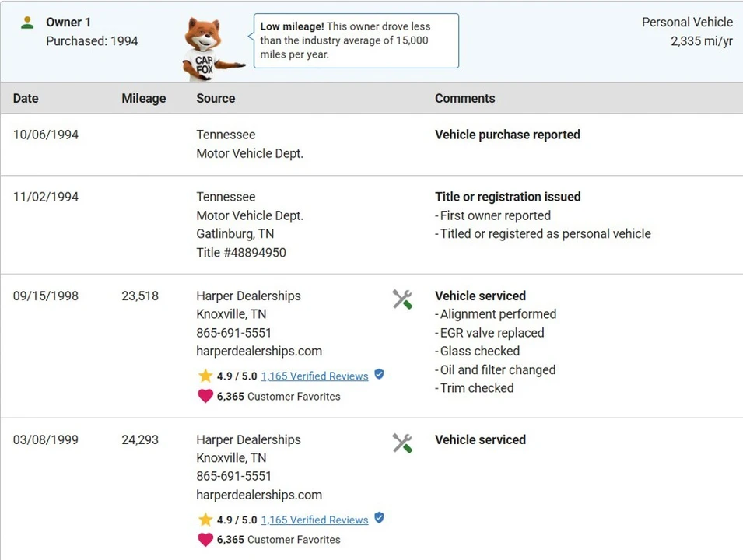Click the Mileage column header

click(x=144, y=98)
